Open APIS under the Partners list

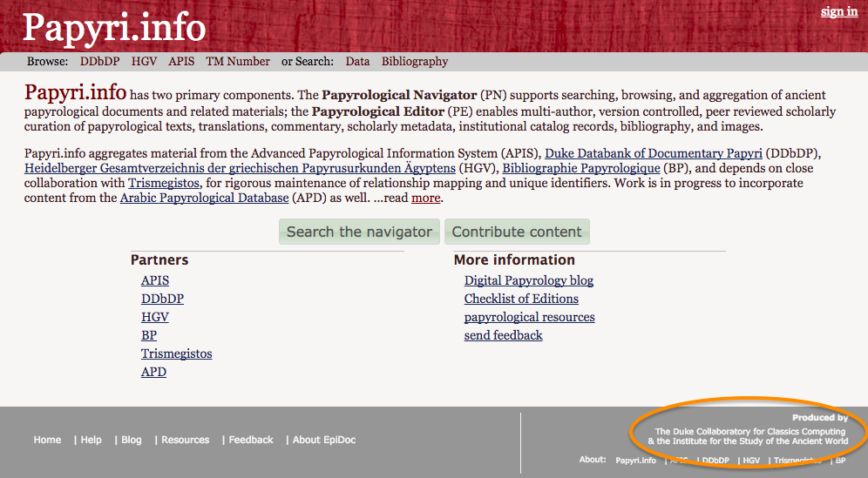[155, 280]
